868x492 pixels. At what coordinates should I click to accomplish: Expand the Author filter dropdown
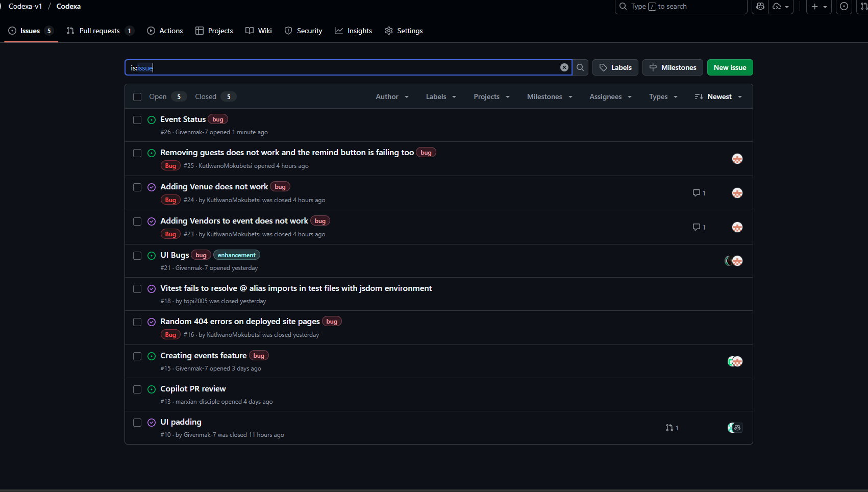392,96
